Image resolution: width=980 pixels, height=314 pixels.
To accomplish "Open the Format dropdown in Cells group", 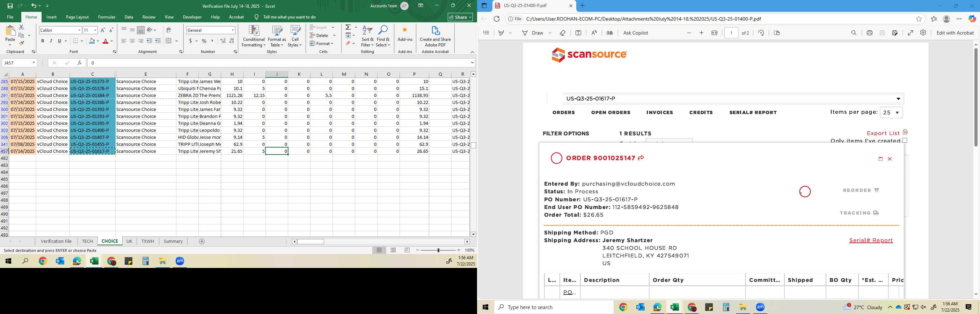I will [322, 43].
